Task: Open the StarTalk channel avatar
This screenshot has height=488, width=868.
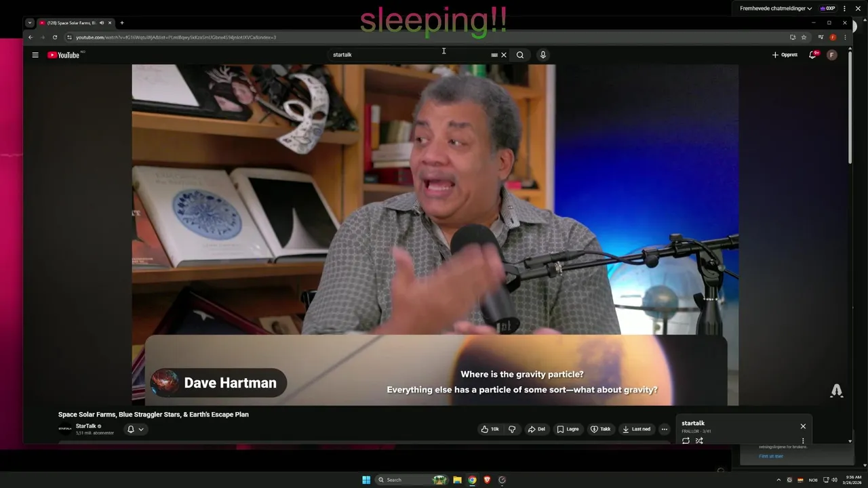Action: pyautogui.click(x=65, y=429)
